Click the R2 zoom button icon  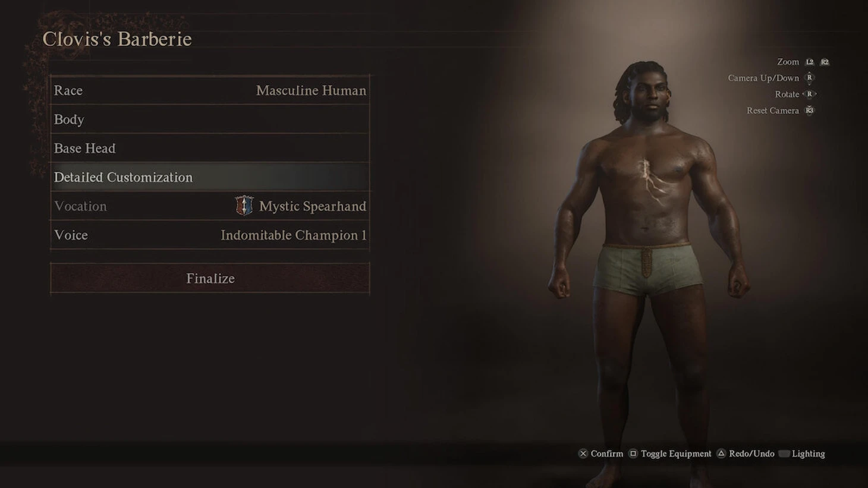pyautogui.click(x=825, y=62)
